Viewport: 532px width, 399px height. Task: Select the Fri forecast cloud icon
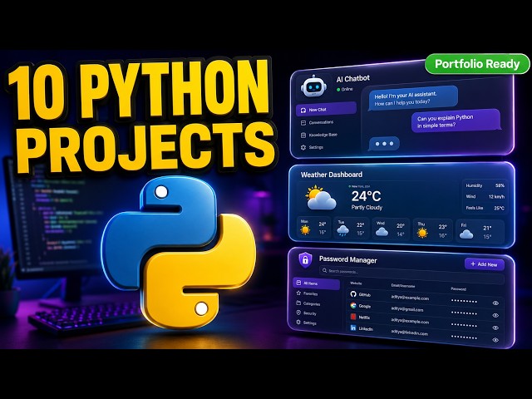[x=466, y=234]
